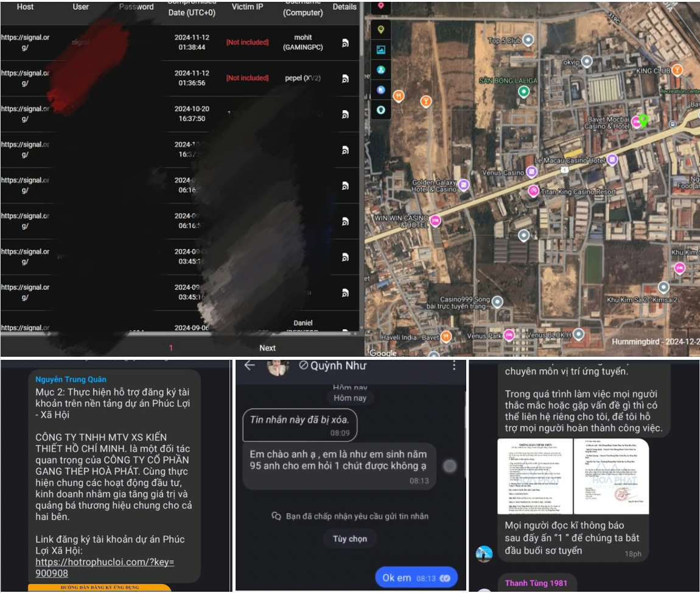700x593 pixels.
Task: Click the Host column header
Action: [x=26, y=7]
